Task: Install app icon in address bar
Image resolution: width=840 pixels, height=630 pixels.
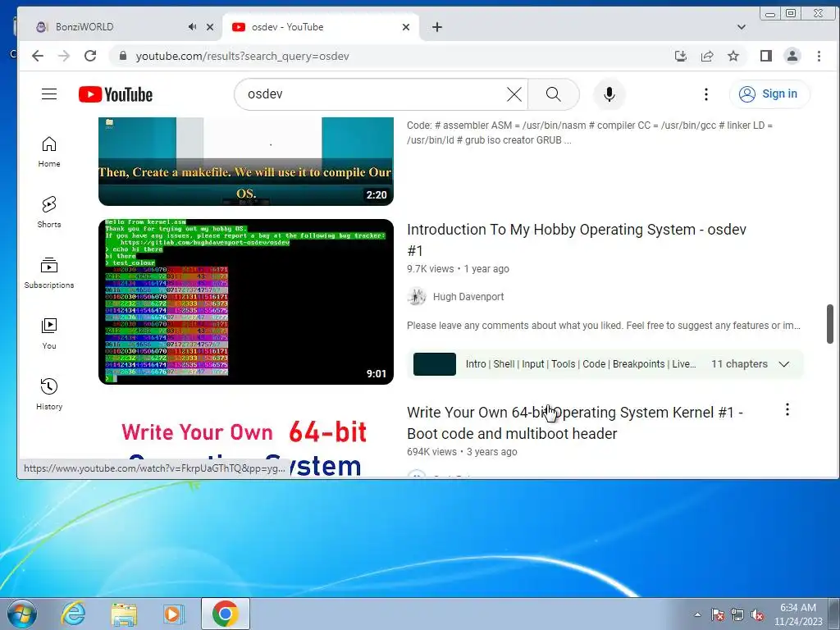Action: tap(681, 56)
